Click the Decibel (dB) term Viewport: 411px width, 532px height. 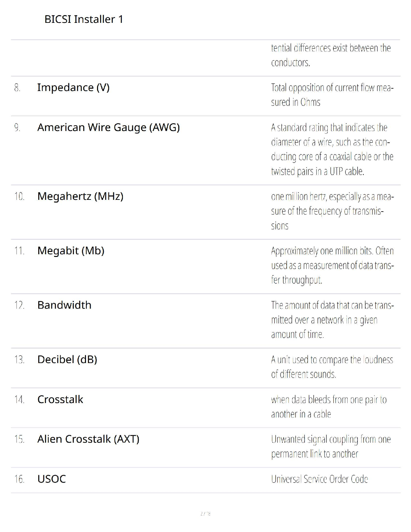[67, 359]
